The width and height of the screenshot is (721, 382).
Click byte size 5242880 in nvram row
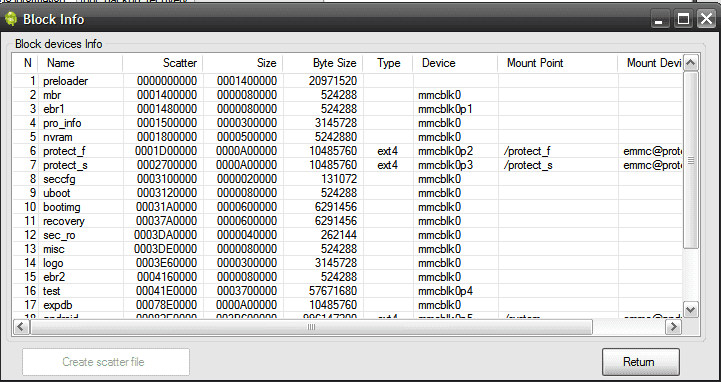[336, 137]
